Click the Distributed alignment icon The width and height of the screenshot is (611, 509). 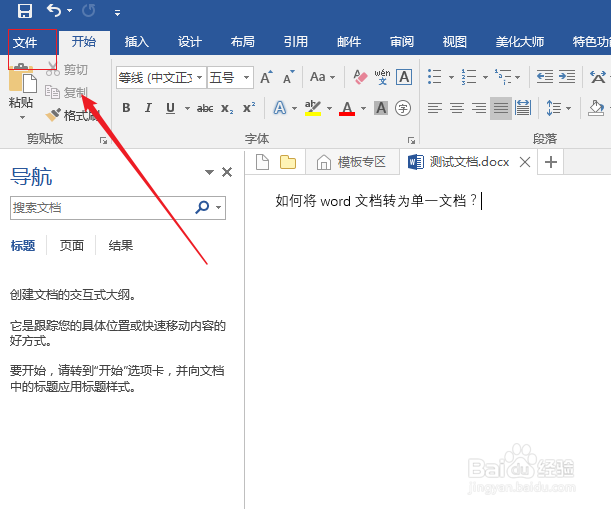[x=523, y=108]
